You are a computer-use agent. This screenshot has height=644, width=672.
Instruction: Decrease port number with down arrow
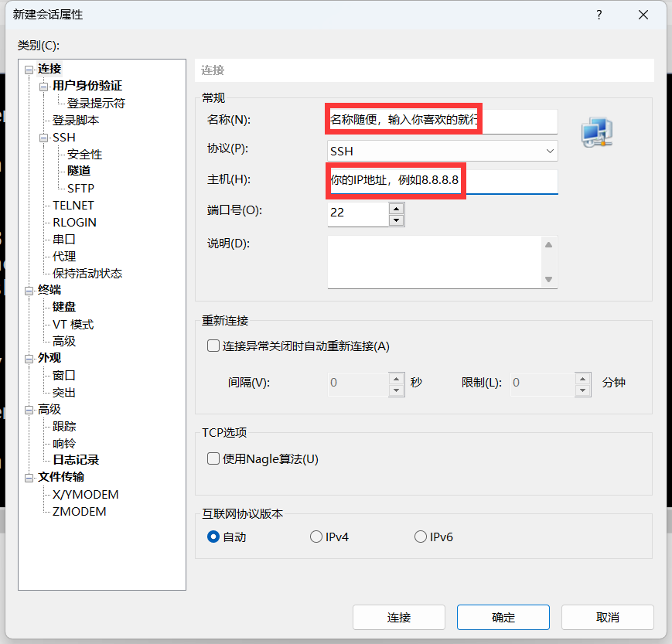[396, 220]
